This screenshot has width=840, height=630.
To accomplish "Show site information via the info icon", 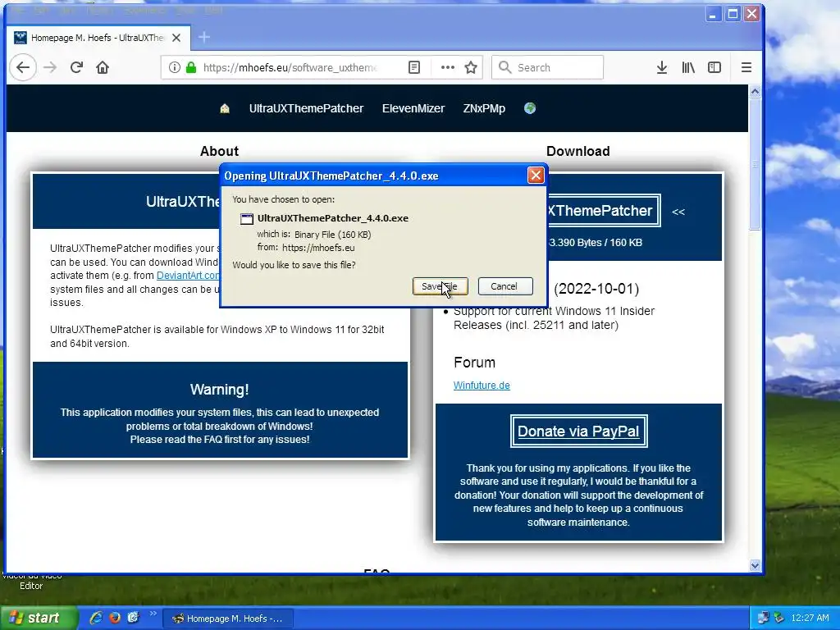I will (x=174, y=67).
